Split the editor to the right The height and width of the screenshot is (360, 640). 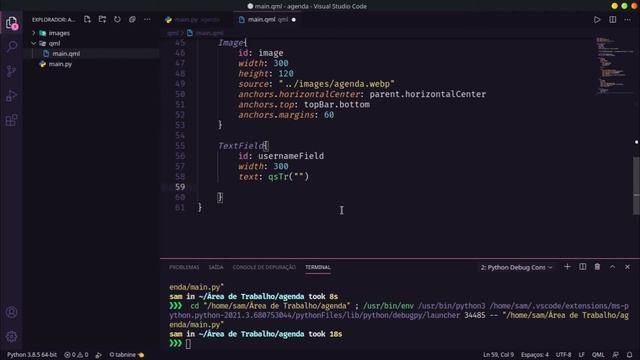(613, 20)
